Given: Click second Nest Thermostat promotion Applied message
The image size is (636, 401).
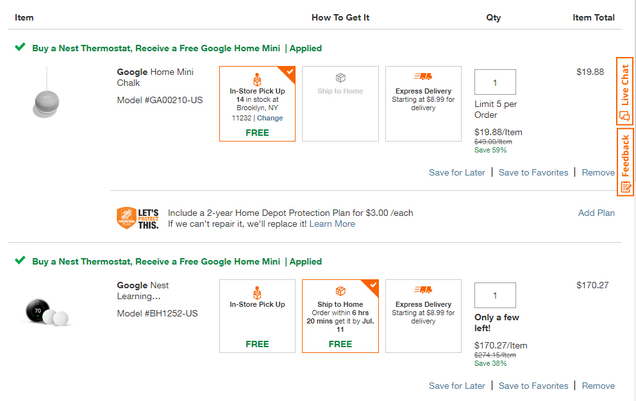Looking at the screenshot, I should click(x=177, y=262).
